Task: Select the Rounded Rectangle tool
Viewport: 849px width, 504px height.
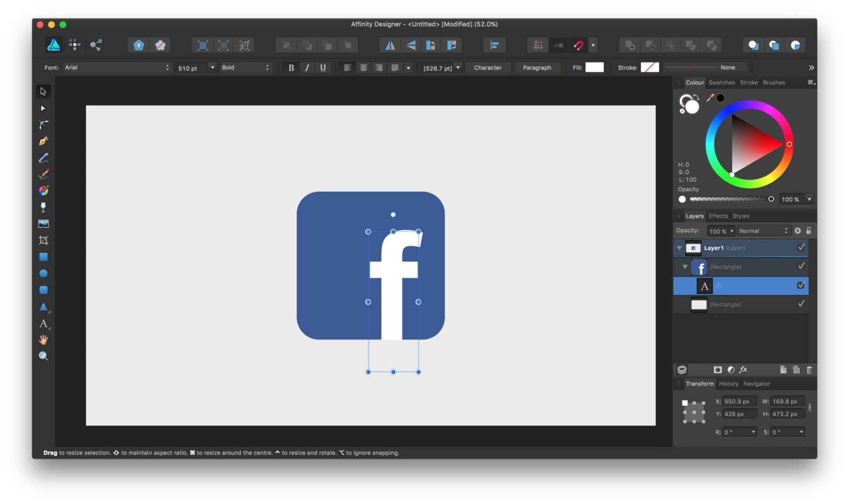Action: click(44, 290)
